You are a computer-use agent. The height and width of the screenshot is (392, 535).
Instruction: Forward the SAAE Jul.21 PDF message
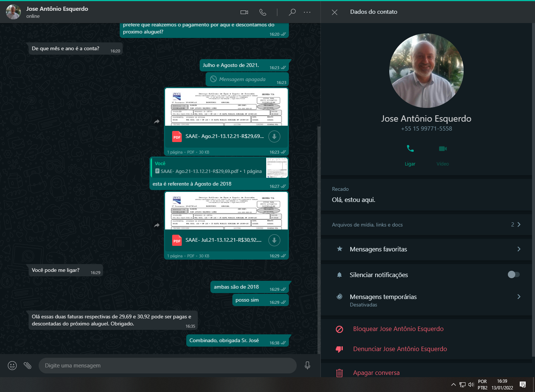(x=157, y=225)
